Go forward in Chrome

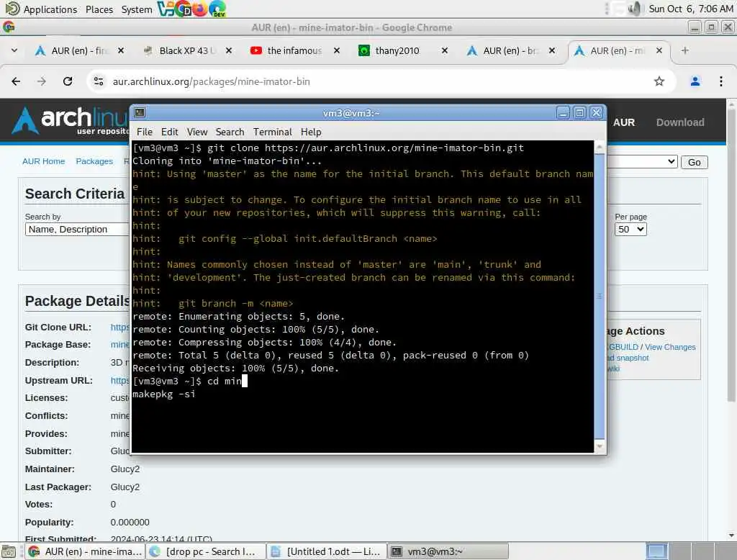click(42, 81)
